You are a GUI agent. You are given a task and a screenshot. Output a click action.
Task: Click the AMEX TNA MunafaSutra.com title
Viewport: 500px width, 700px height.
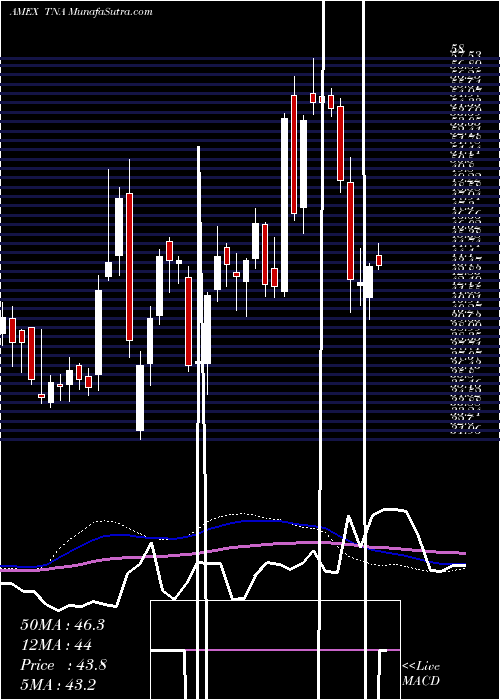81,12
